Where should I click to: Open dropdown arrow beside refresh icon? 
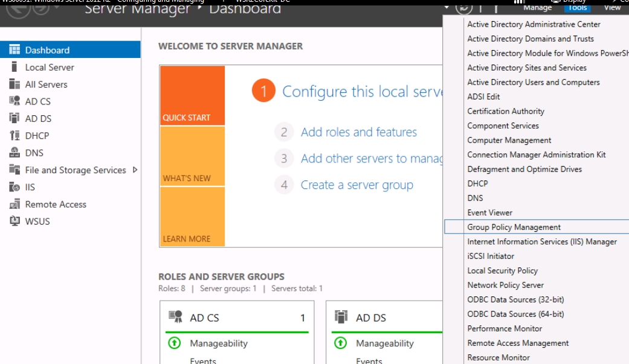pyautogui.click(x=447, y=7)
